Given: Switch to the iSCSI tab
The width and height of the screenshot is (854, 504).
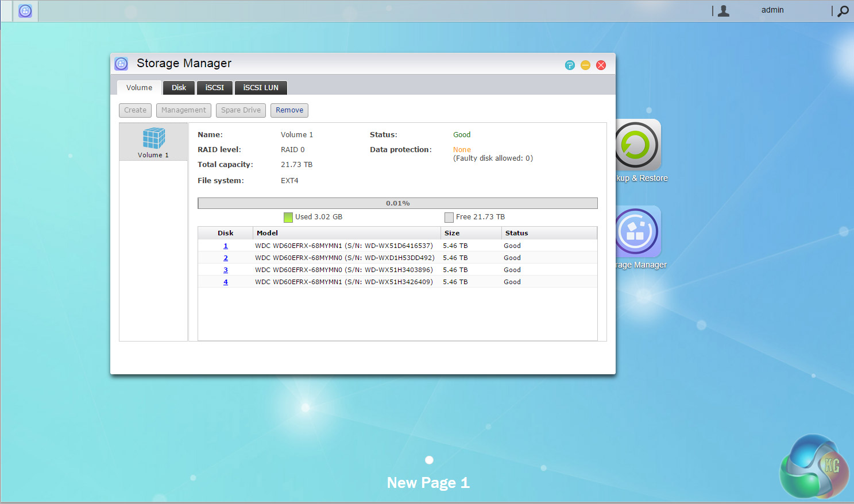Looking at the screenshot, I should point(214,88).
